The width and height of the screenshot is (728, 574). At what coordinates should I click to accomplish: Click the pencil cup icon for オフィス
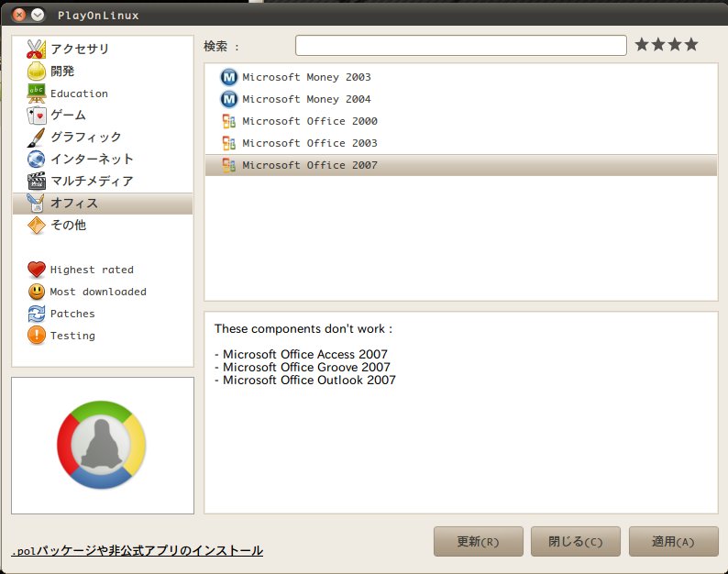coord(36,203)
